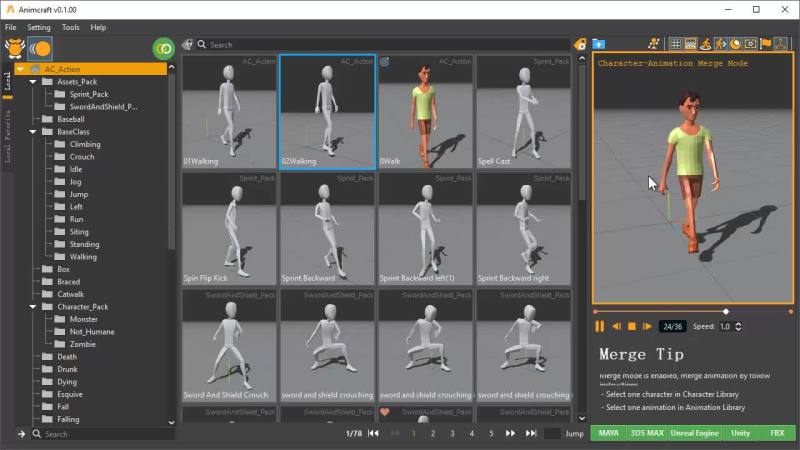Toggle the grid display icon
Image resolution: width=800 pixels, height=450 pixels.
675,44
